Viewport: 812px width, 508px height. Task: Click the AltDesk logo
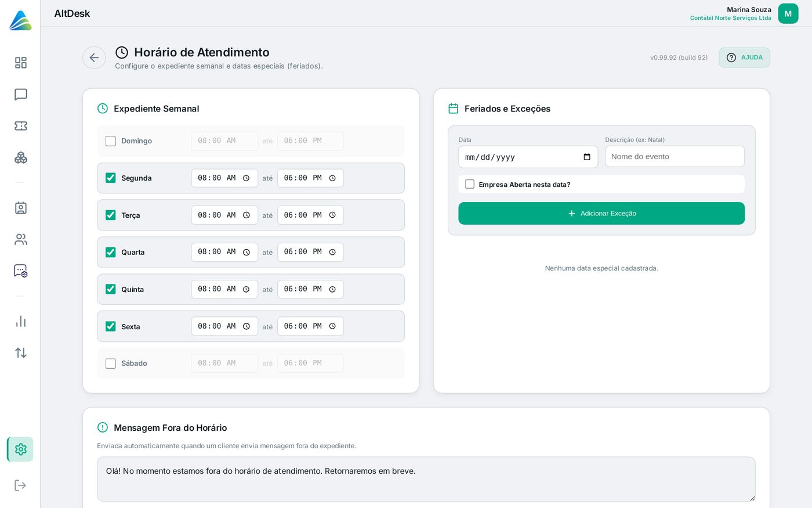click(x=20, y=20)
